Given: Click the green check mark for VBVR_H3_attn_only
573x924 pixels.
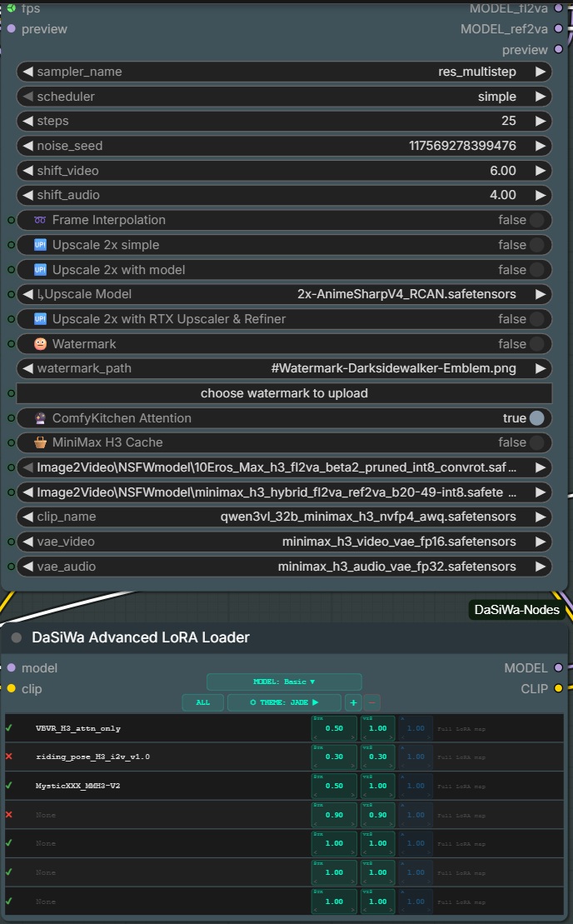Looking at the screenshot, I should tap(9, 727).
